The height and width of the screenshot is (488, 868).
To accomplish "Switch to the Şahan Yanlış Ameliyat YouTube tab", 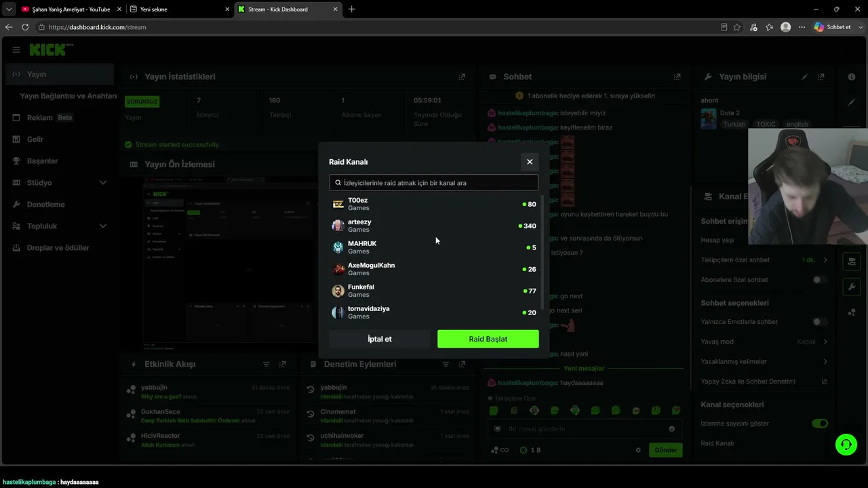I will (71, 9).
